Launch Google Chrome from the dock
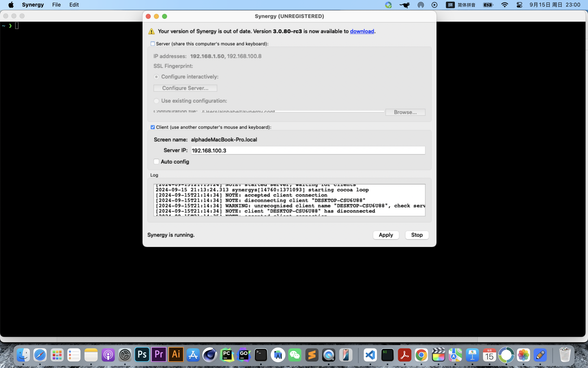 421,355
